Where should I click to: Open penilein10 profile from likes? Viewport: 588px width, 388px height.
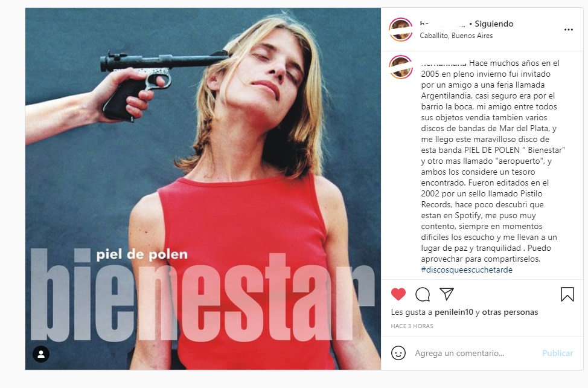tap(454, 312)
